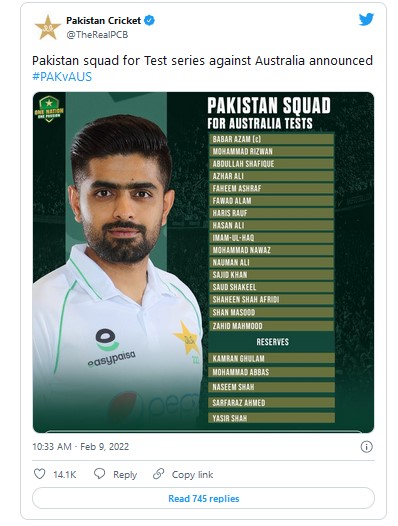398x526 pixels.
Task: Like the tweet with the heart icon
Action: coord(40,474)
